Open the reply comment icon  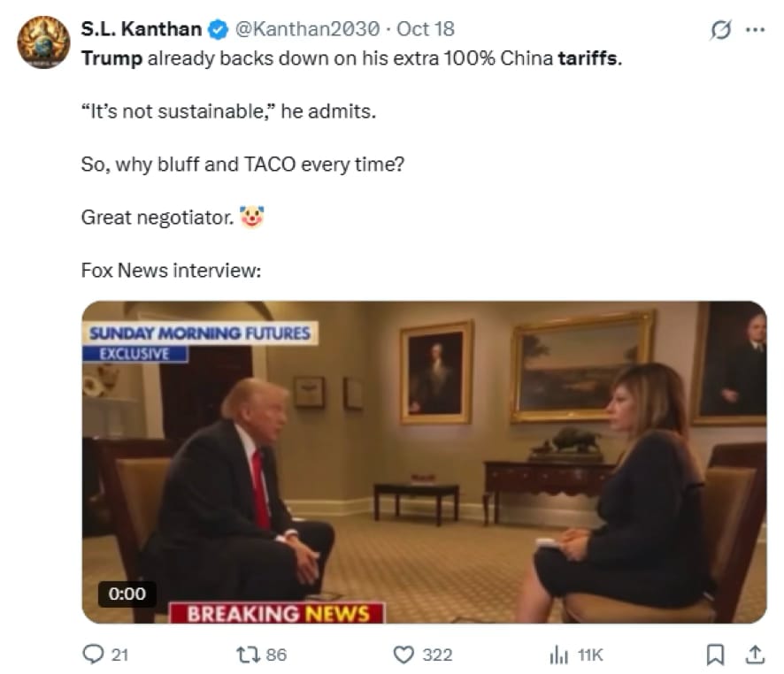click(93, 654)
